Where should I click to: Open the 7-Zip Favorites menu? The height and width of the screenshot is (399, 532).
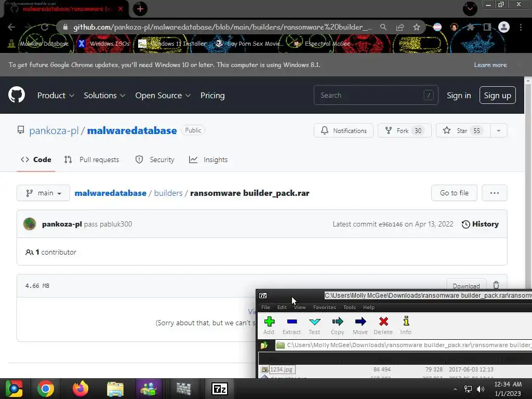click(325, 308)
